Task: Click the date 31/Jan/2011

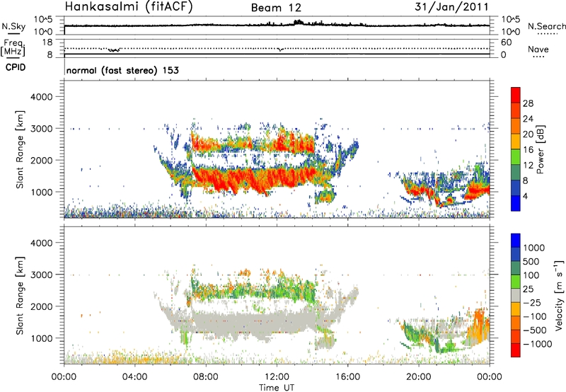Action: coord(451,7)
